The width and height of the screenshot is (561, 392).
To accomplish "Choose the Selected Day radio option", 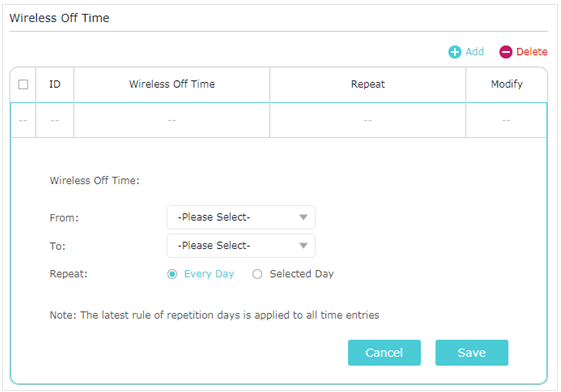I will coord(257,274).
